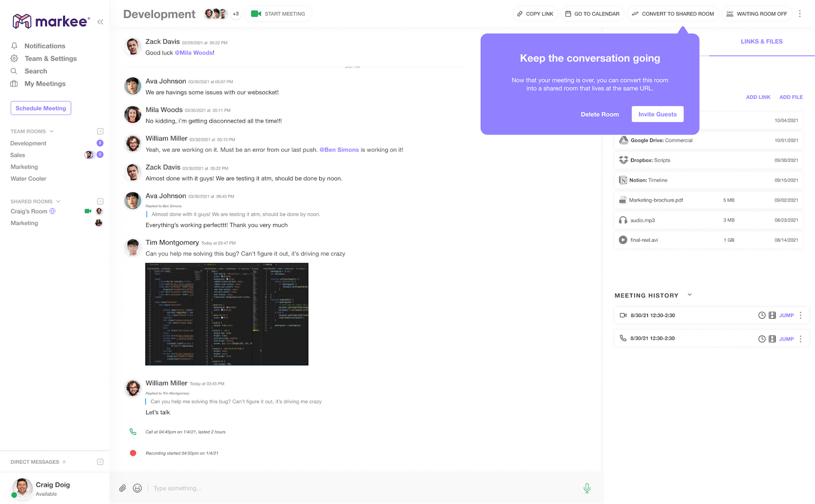Viewport: 815px width, 504px height.
Task: Open the Search page
Action: click(36, 71)
